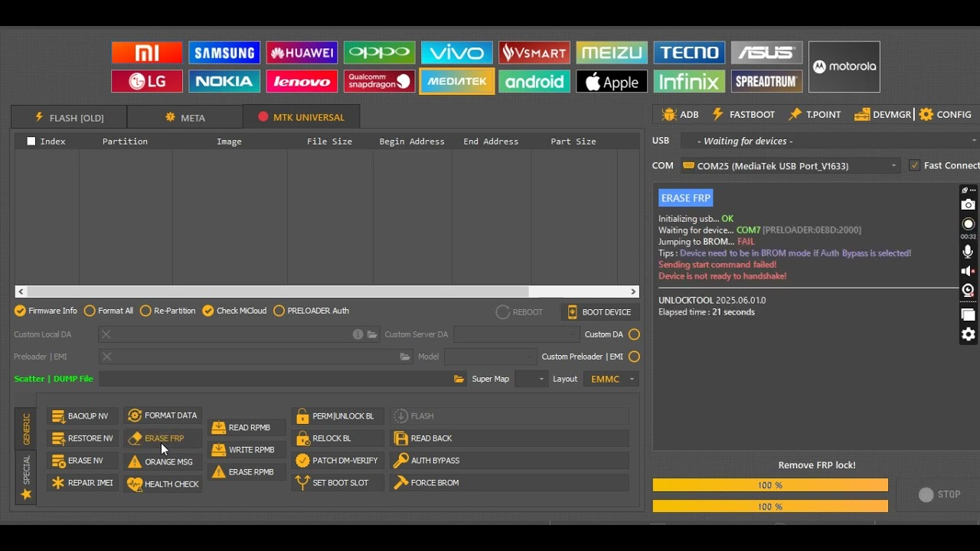Click the partition table horizontal scrollbar
This screenshot has width=980, height=551.
pos(278,292)
